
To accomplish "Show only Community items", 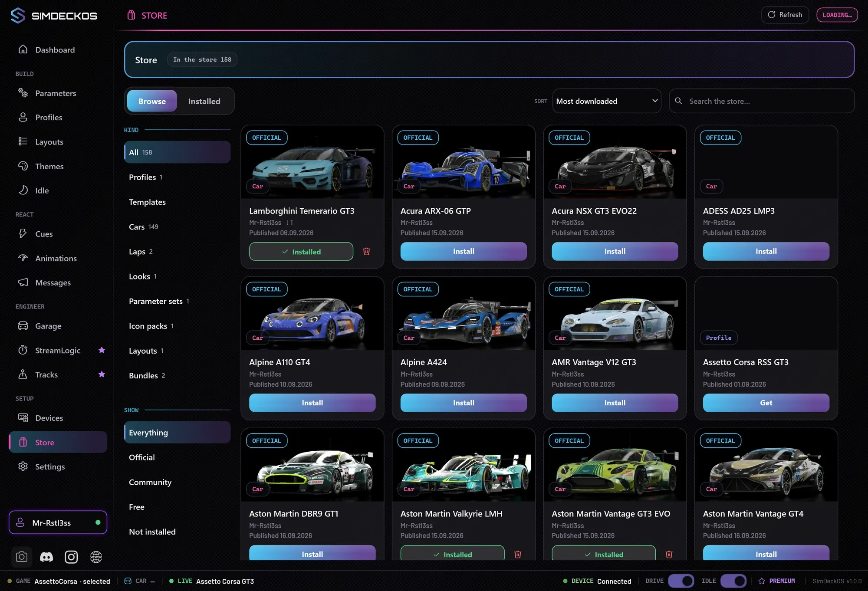I will point(177,482).
